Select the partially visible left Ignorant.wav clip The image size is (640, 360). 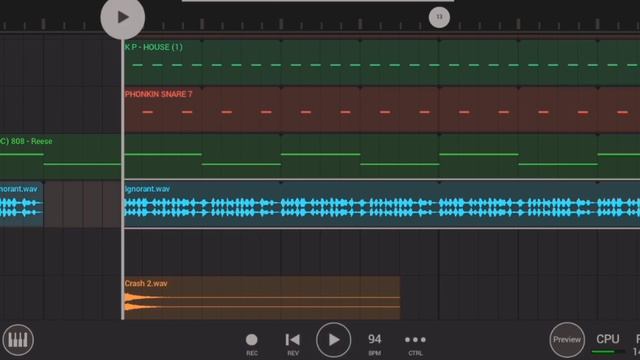click(x=21, y=204)
